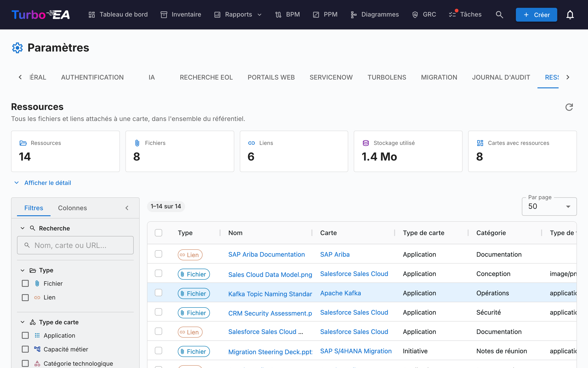The height and width of the screenshot is (368, 588).
Task: Open the Apache Kafka card link
Action: (x=340, y=293)
